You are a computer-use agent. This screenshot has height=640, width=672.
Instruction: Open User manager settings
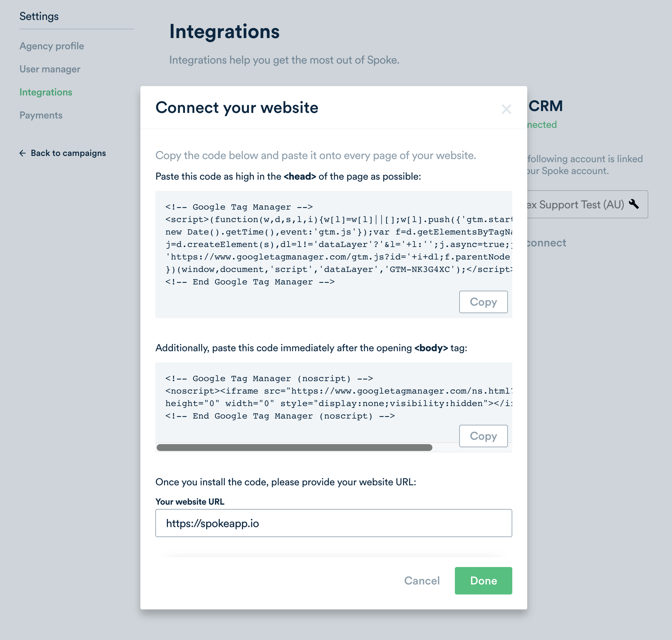50,69
